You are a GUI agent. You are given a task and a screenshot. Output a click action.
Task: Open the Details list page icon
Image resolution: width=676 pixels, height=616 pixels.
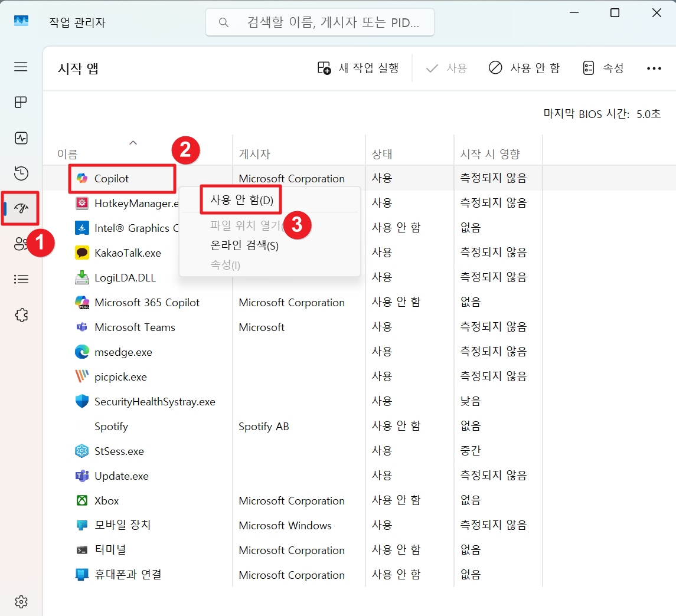(21, 279)
